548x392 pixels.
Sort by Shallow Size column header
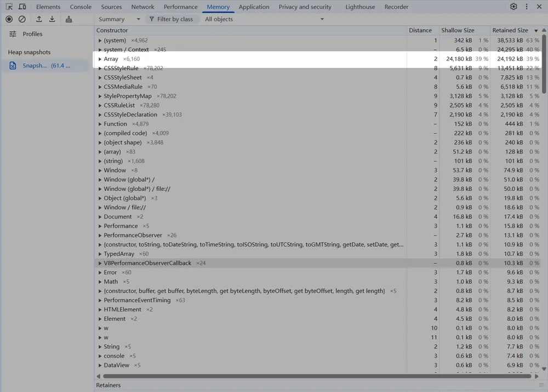click(465, 30)
